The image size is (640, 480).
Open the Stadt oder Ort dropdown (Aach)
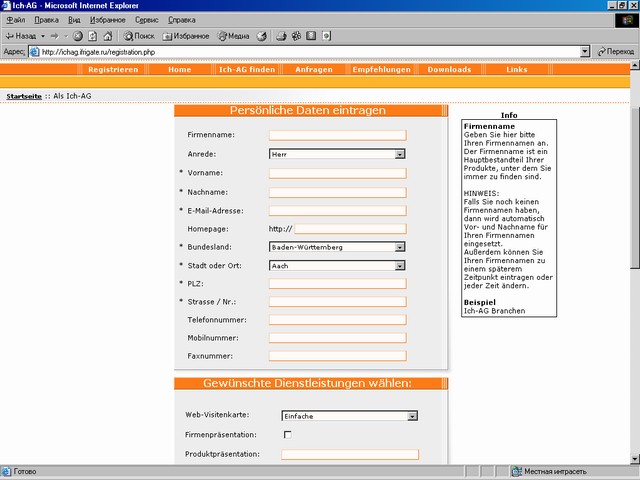pyautogui.click(x=337, y=266)
